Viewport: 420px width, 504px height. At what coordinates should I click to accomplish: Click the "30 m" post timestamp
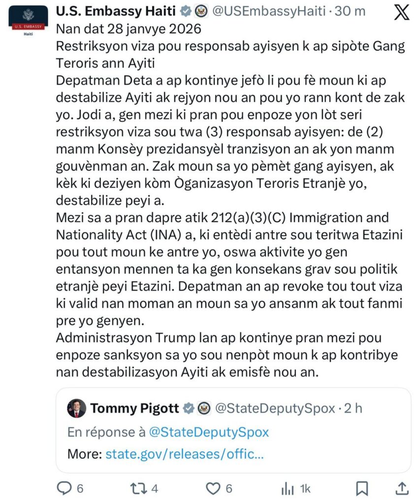(x=350, y=10)
